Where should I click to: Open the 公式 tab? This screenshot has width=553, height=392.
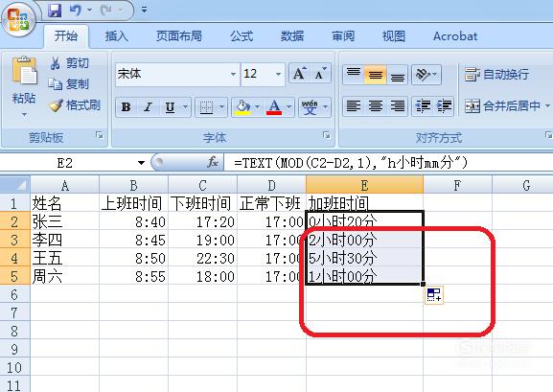(242, 36)
